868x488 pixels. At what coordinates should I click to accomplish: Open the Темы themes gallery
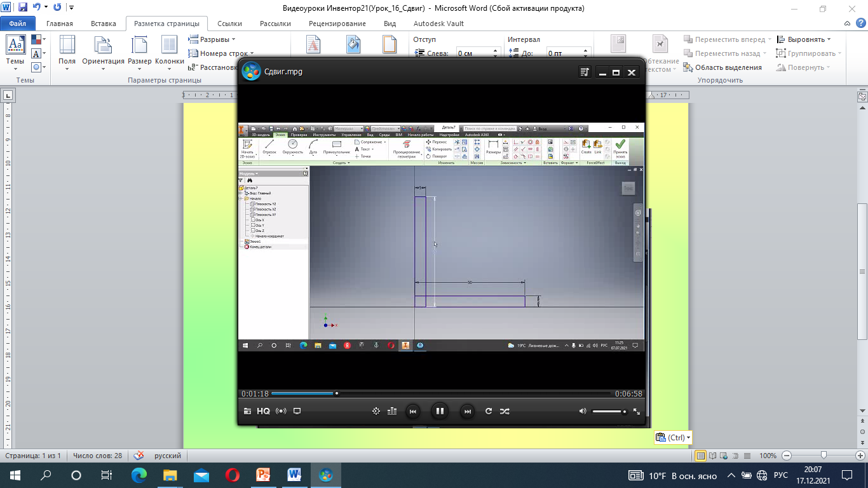[15, 52]
